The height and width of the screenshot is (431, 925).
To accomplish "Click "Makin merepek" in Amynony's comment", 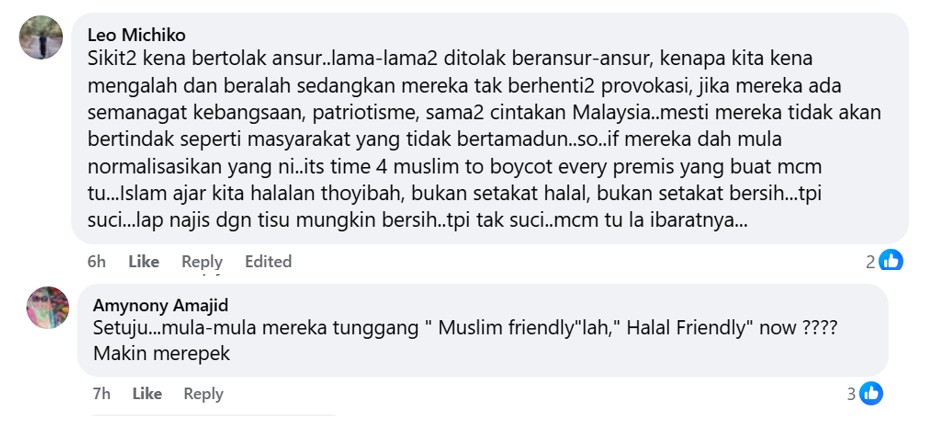I will pos(161,353).
